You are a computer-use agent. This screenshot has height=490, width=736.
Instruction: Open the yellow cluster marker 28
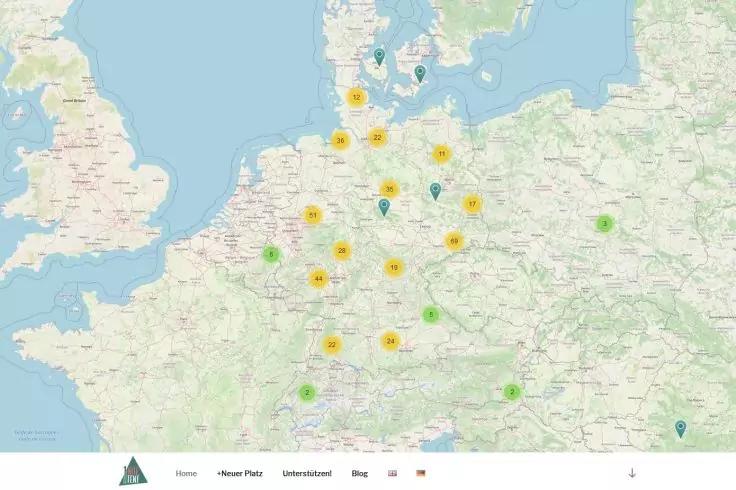[x=342, y=251]
